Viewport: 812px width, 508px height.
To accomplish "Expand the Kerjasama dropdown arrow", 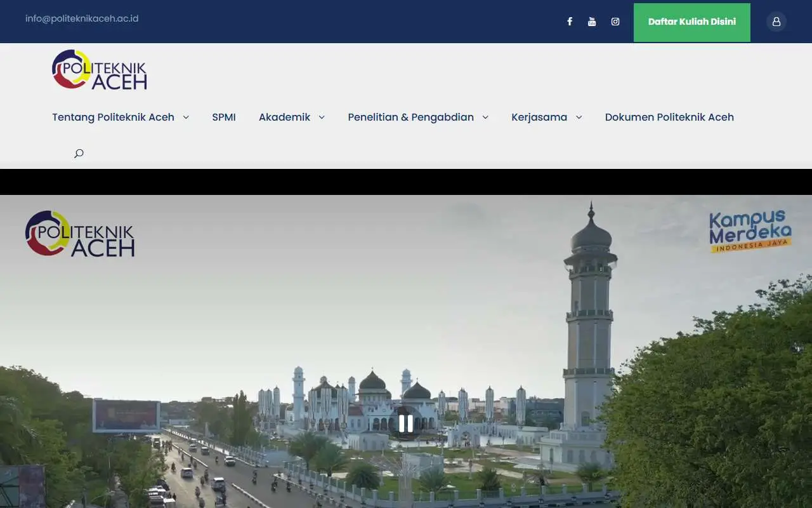I will (579, 117).
